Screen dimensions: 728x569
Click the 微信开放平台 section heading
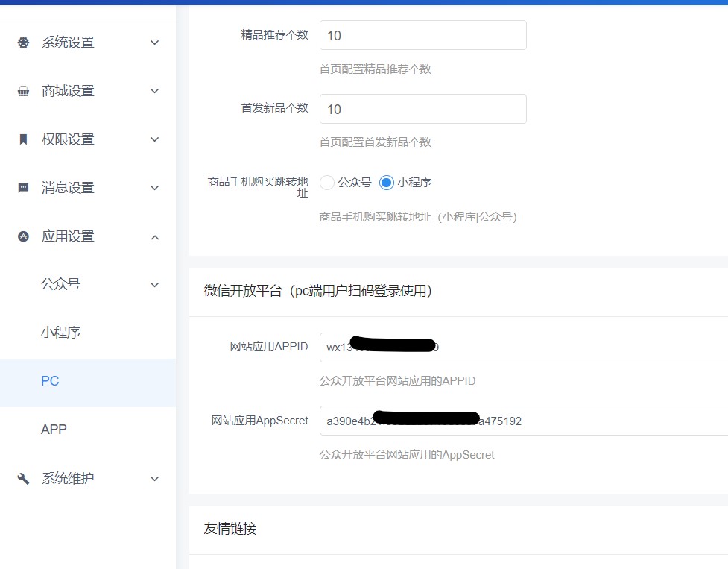click(x=317, y=292)
